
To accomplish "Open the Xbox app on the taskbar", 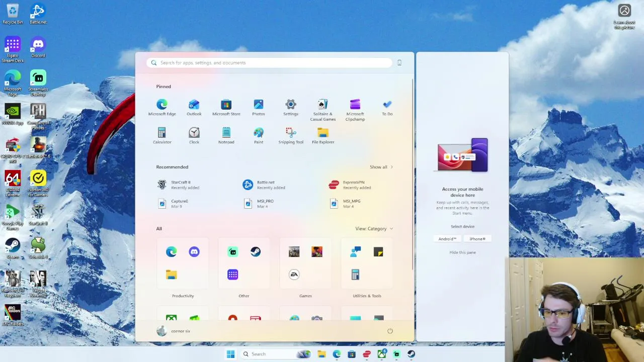I will click(382, 354).
